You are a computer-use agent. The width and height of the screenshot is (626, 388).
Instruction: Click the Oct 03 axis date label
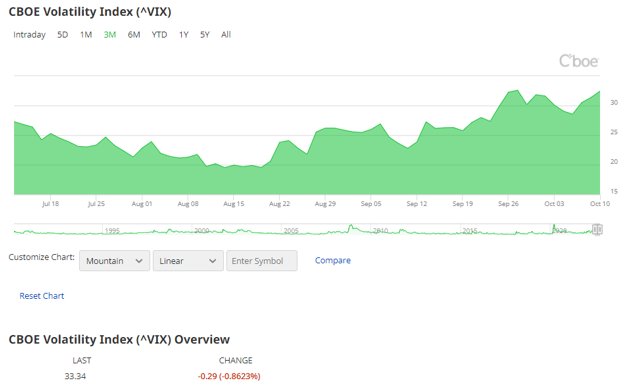pos(554,204)
